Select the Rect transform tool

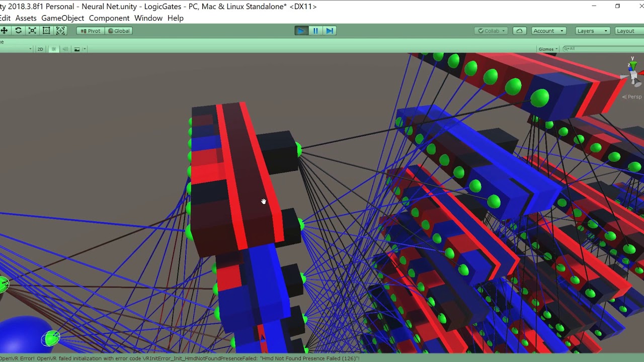click(46, 31)
